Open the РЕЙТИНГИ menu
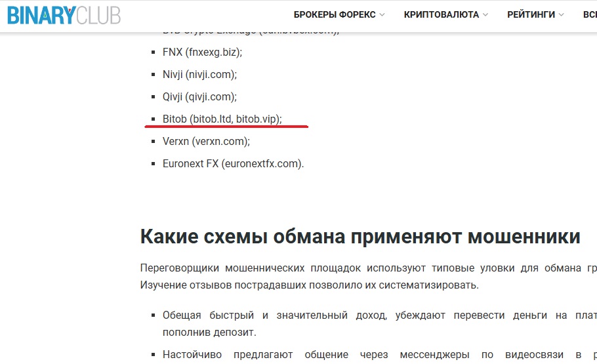The image size is (597, 364). click(531, 14)
